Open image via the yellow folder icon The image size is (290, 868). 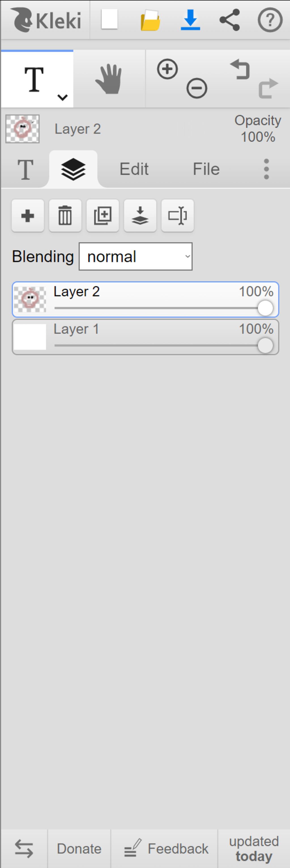150,20
